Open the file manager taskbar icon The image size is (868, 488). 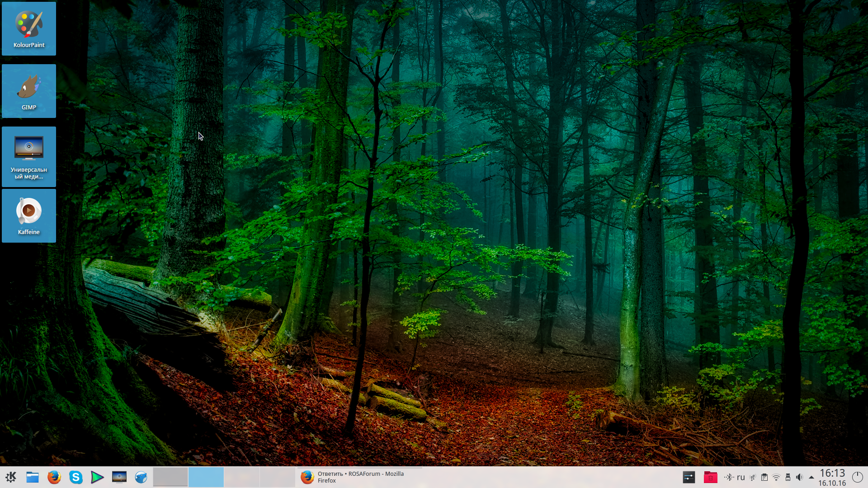click(x=32, y=477)
